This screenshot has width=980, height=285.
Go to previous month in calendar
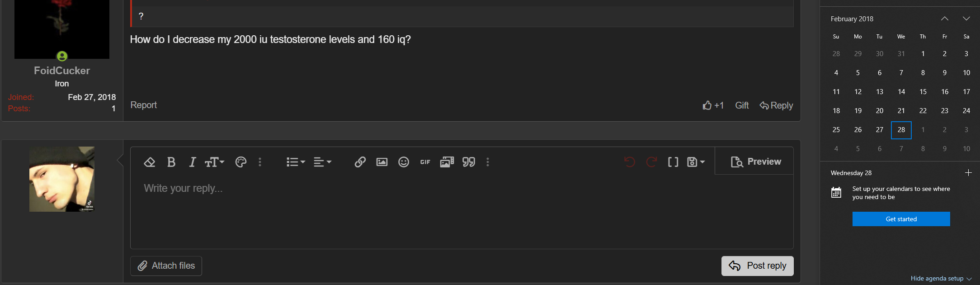tap(945, 19)
